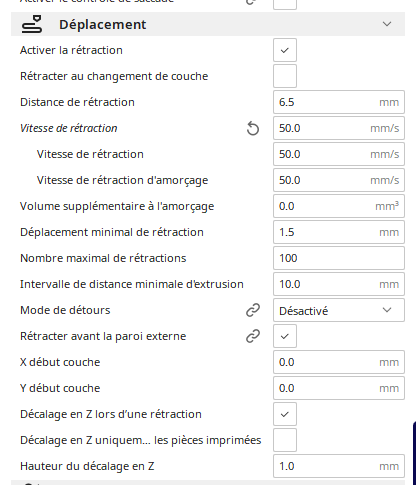
Task: Focus the Déplacement minimal de rétraction input
Action: pyautogui.click(x=339, y=232)
